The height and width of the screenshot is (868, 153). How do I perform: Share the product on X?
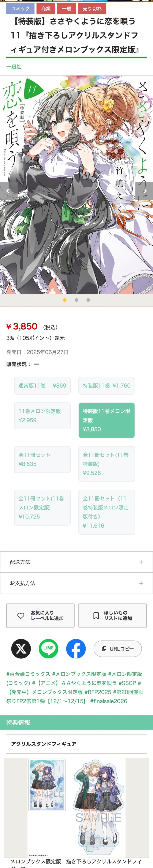[x=21, y=648]
